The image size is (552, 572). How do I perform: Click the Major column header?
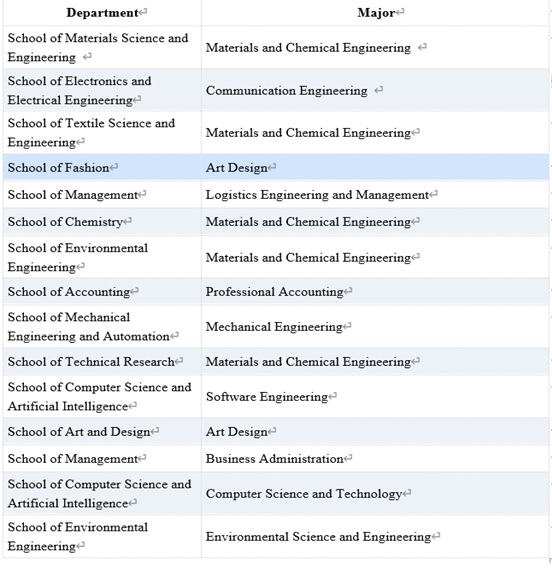[375, 13]
